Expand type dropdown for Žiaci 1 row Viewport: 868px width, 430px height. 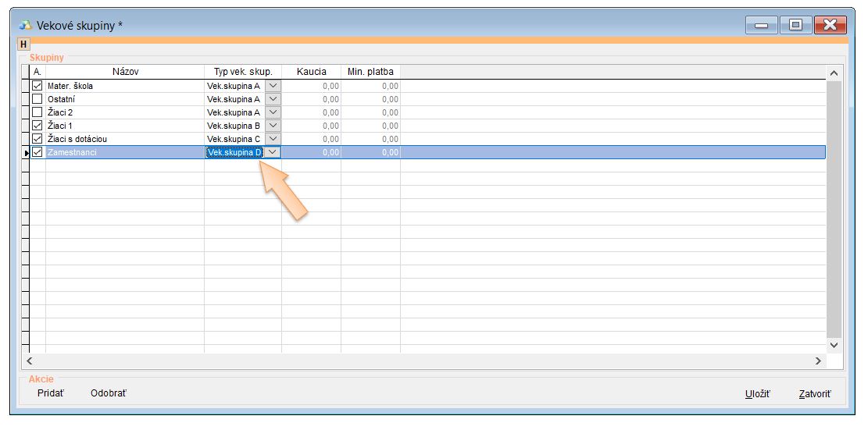tap(273, 126)
